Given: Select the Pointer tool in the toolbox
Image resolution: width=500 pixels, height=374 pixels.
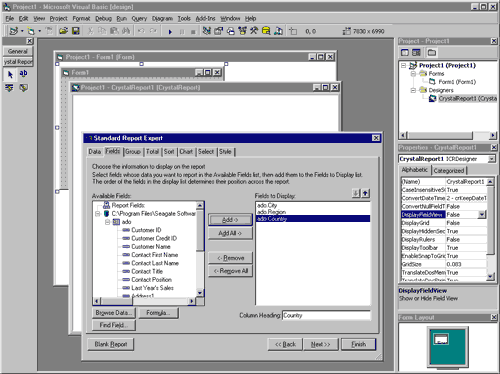Looking at the screenshot, I should [x=10, y=74].
